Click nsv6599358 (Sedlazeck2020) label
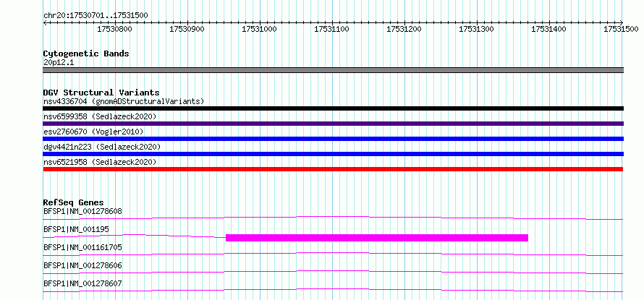Screen dimensions: 644x300 (x=100, y=116)
